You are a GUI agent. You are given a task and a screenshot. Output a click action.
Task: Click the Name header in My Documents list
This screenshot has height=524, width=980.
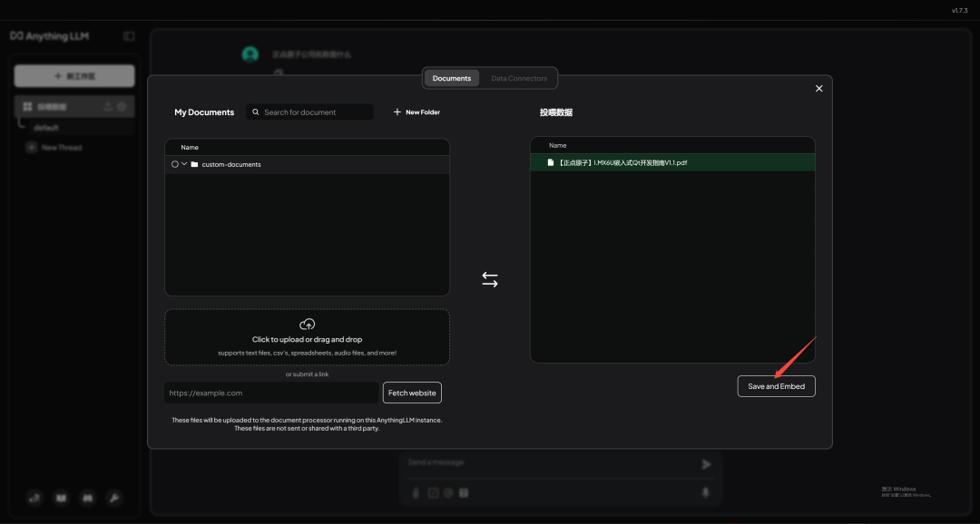tap(190, 148)
